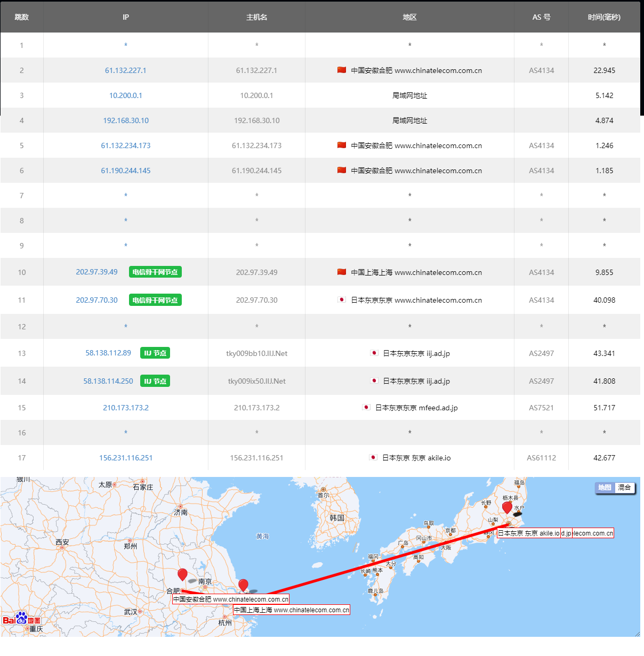Open IP link 210.173.173.2
Viewport: 644px width, 656px height.
tap(126, 408)
